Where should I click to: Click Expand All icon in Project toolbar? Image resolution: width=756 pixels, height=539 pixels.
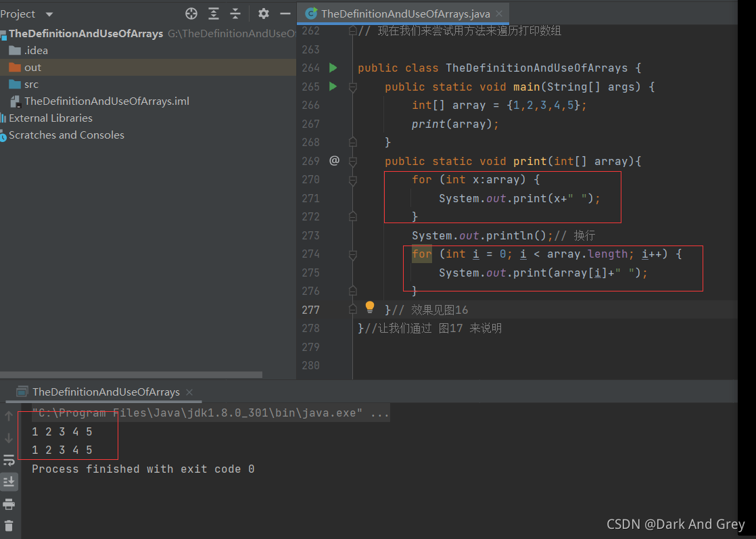tap(214, 14)
